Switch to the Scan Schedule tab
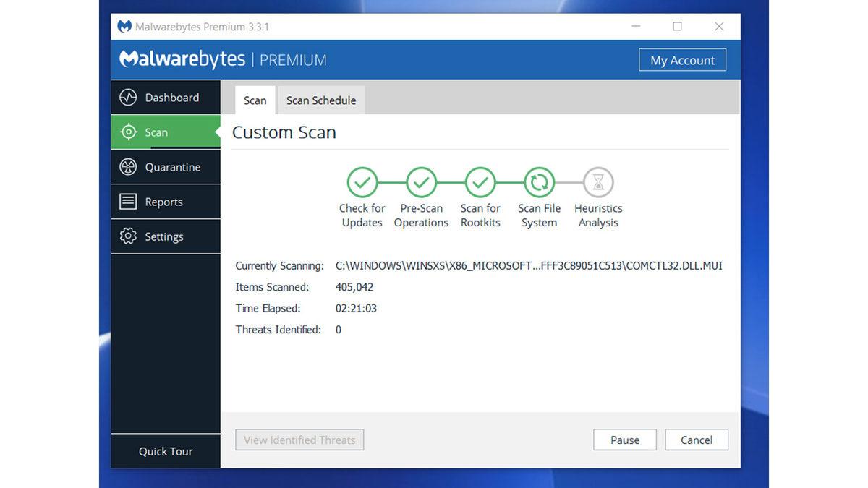The image size is (868, 488). (320, 100)
